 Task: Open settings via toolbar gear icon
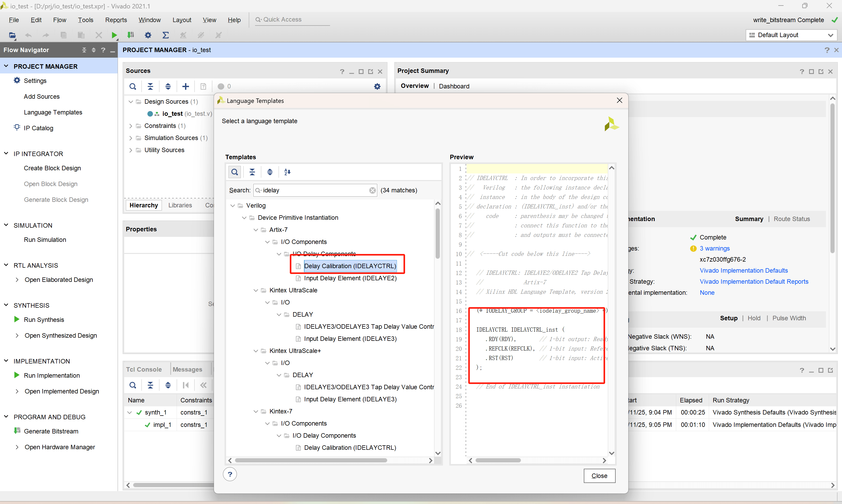[148, 35]
